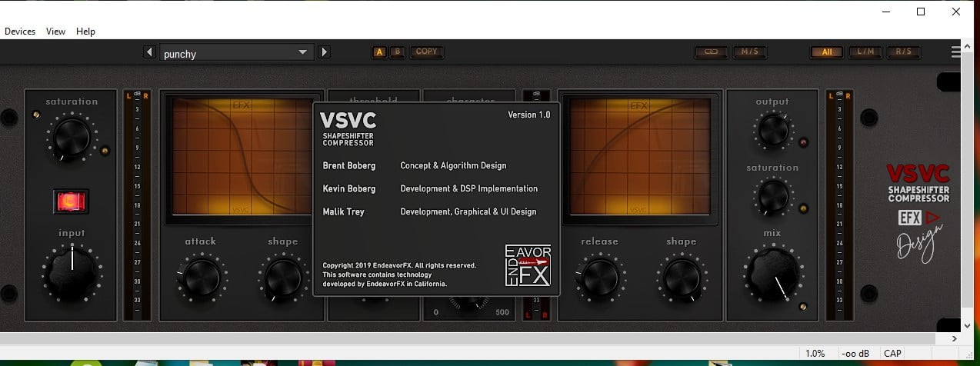The height and width of the screenshot is (366, 980).
Task: Click the small screw below mix knob
Action: tap(802, 307)
